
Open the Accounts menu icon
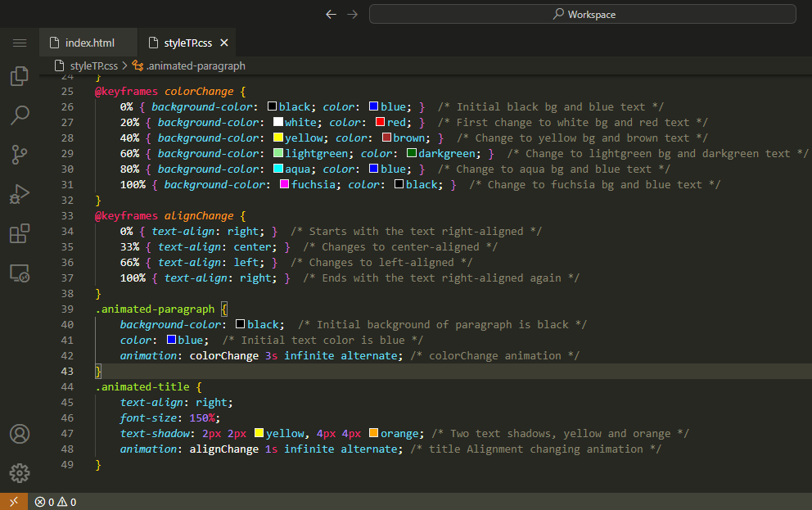[x=20, y=434]
